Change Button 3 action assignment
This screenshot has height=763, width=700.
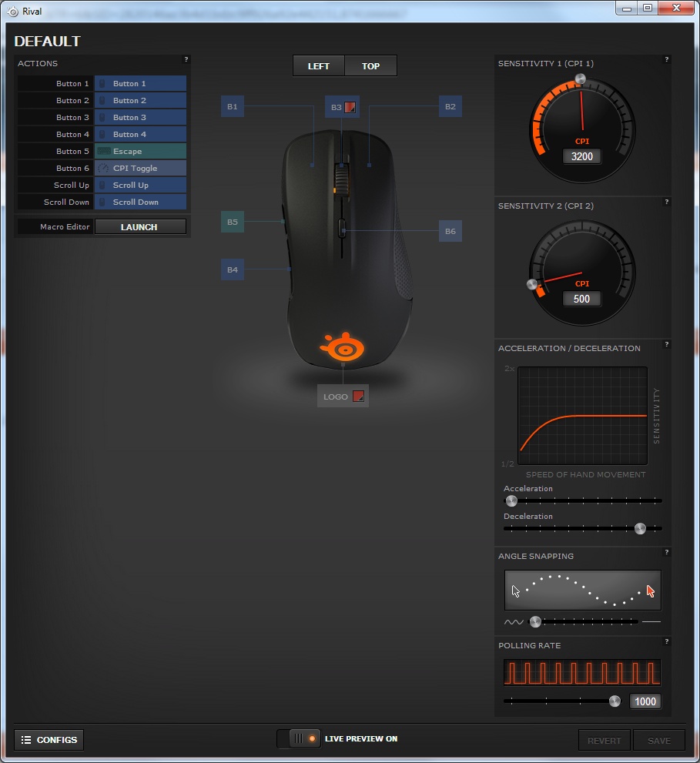tap(140, 117)
